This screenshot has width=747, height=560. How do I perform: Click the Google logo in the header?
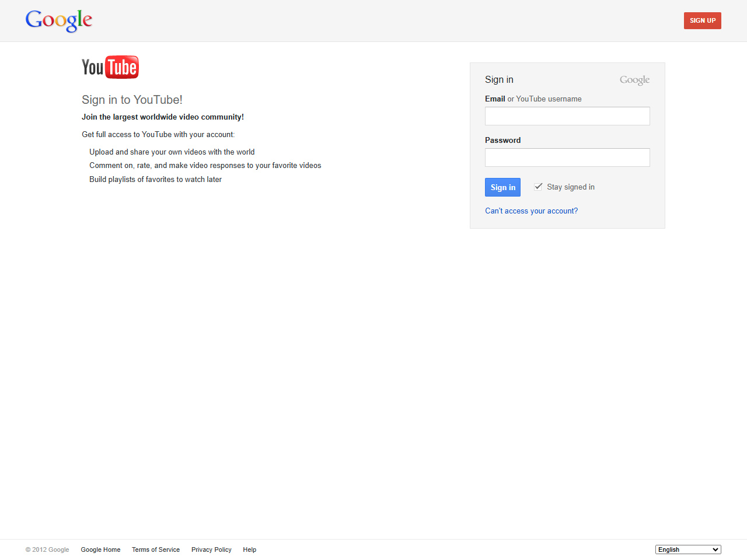(x=59, y=21)
